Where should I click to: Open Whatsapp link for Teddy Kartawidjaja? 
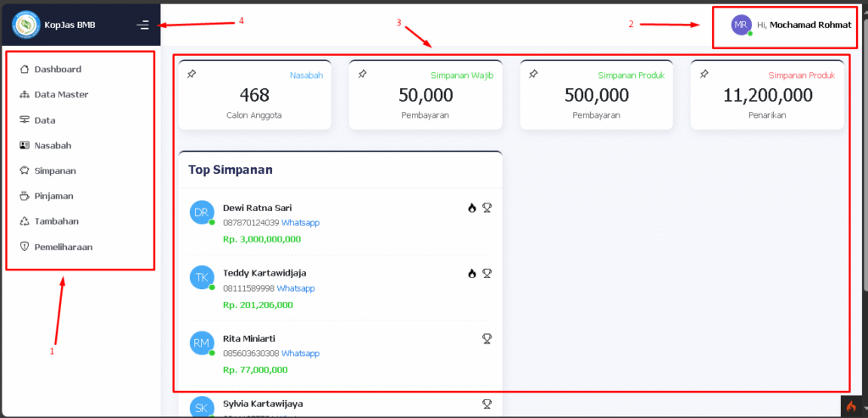click(x=295, y=288)
